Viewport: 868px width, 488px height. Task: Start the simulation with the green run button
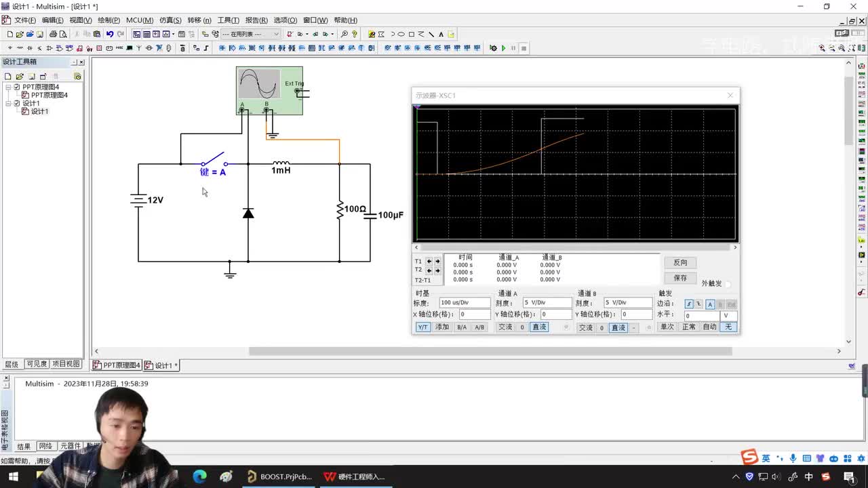coord(503,48)
